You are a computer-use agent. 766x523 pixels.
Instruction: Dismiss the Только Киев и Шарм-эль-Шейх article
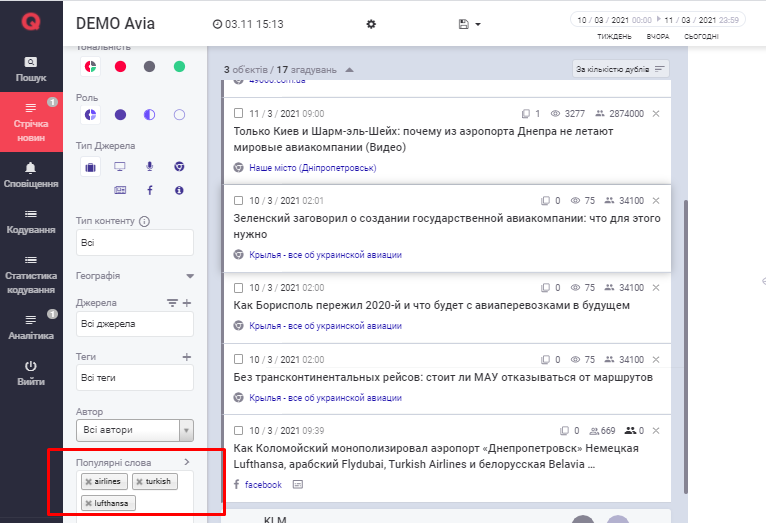pos(656,113)
